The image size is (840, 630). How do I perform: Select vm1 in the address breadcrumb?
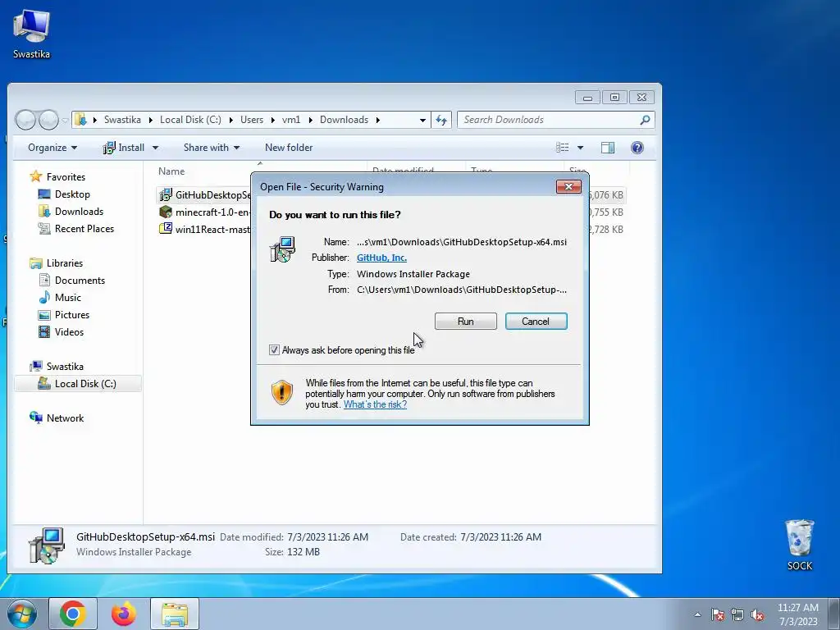point(291,120)
